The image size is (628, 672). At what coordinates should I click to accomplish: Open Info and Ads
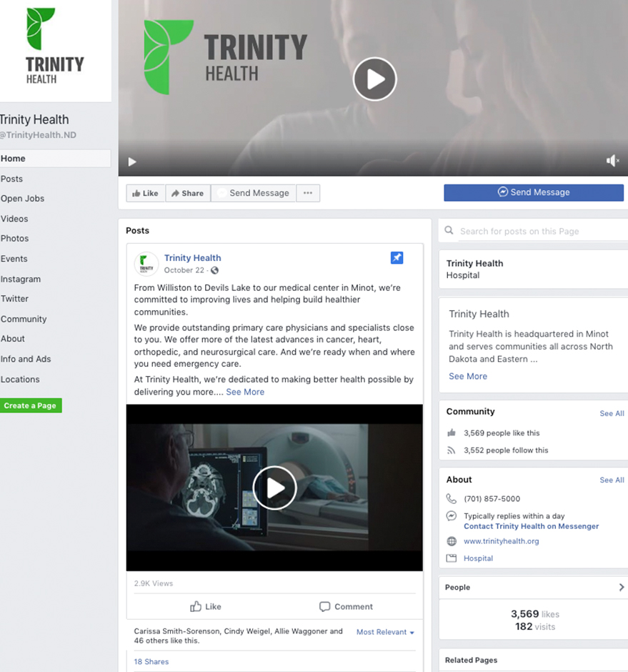(x=26, y=359)
